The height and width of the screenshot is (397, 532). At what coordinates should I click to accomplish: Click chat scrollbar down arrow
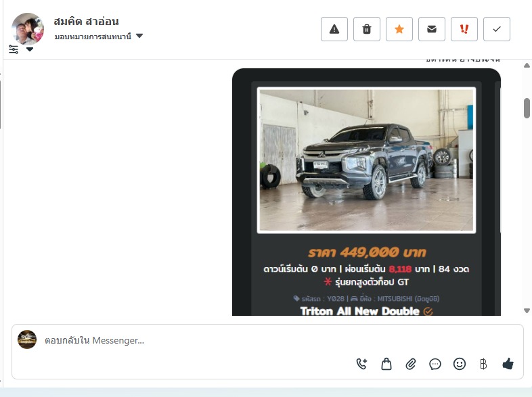point(527,310)
